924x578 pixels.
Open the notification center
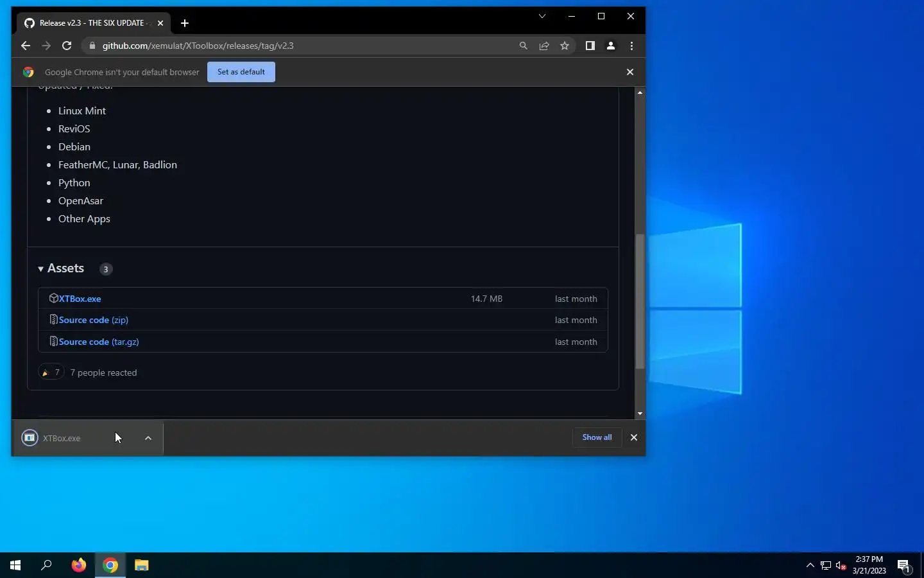coord(904,566)
